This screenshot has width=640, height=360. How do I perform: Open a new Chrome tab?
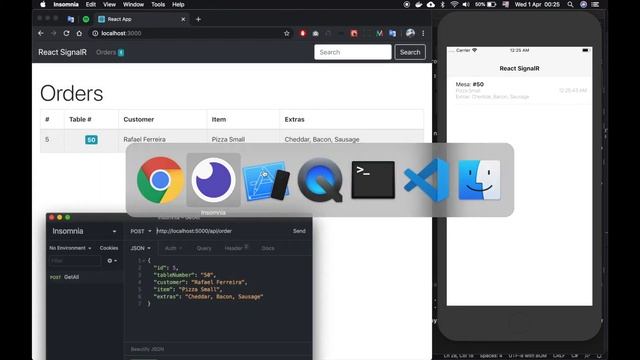[x=198, y=19]
